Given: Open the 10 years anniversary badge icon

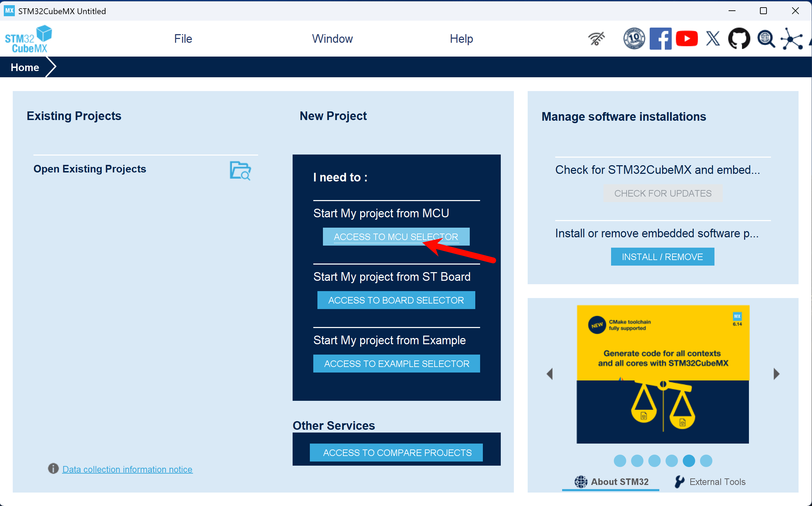Looking at the screenshot, I should 634,39.
